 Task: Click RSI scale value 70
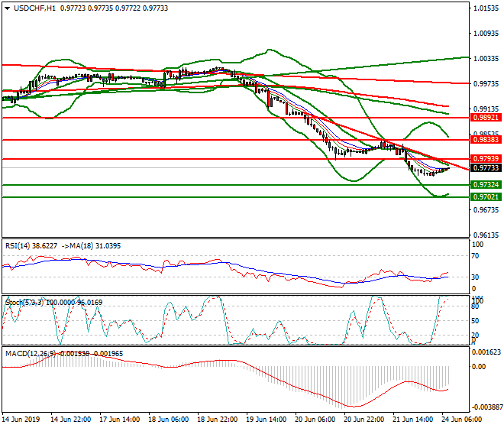click(475, 256)
